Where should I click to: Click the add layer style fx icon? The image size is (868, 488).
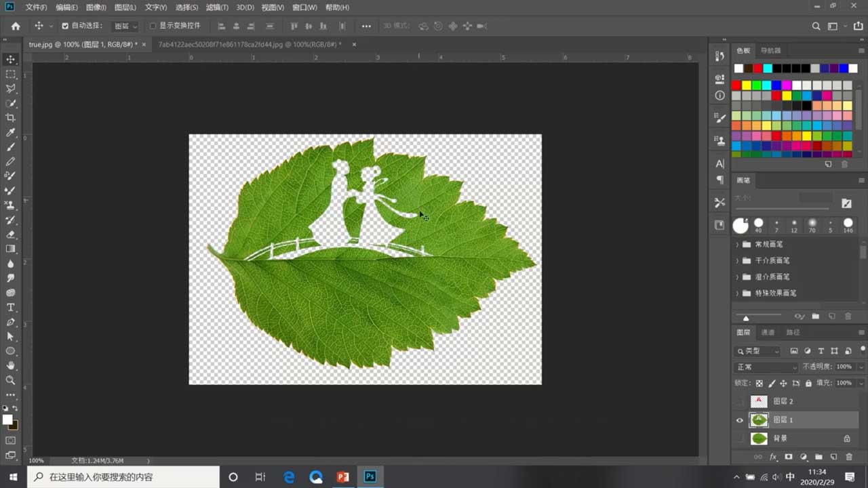click(x=773, y=457)
